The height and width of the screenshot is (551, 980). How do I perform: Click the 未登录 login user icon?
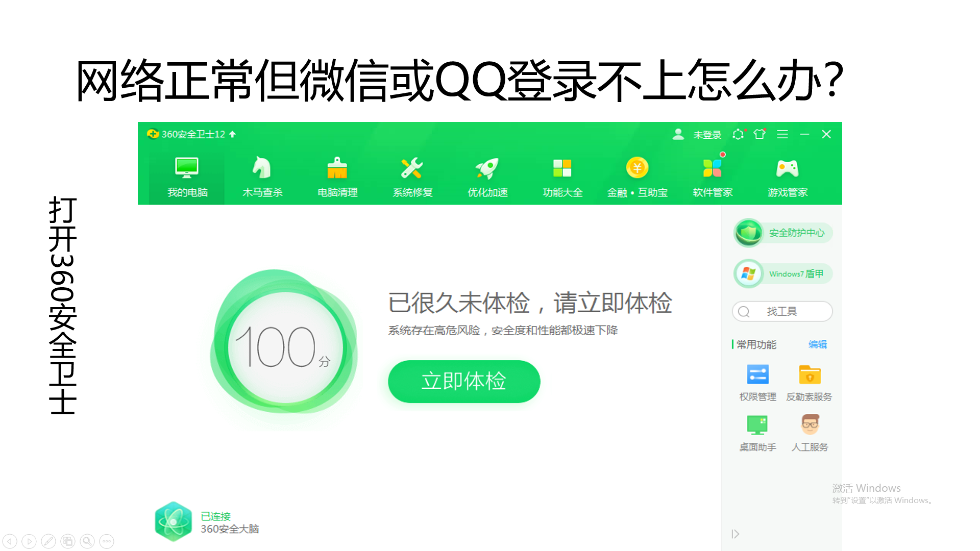tap(678, 134)
